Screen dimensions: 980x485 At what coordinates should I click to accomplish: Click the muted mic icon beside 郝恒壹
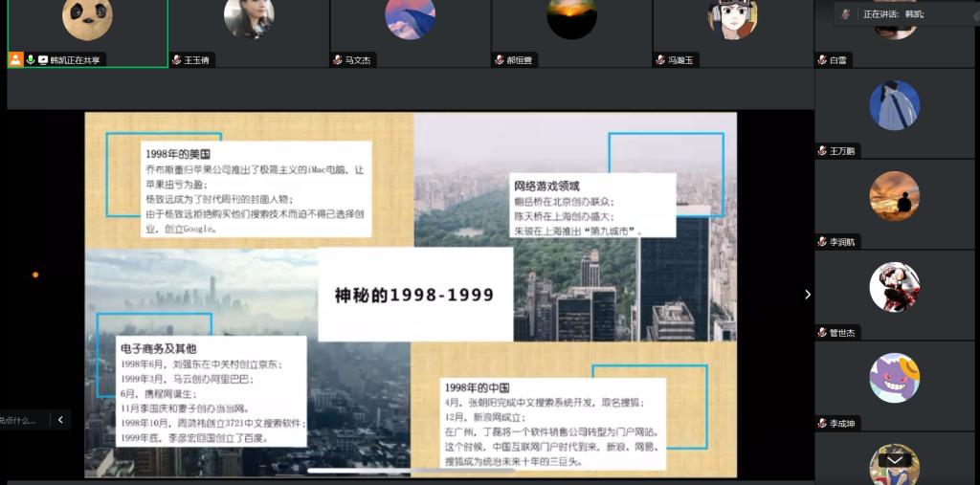click(x=500, y=59)
